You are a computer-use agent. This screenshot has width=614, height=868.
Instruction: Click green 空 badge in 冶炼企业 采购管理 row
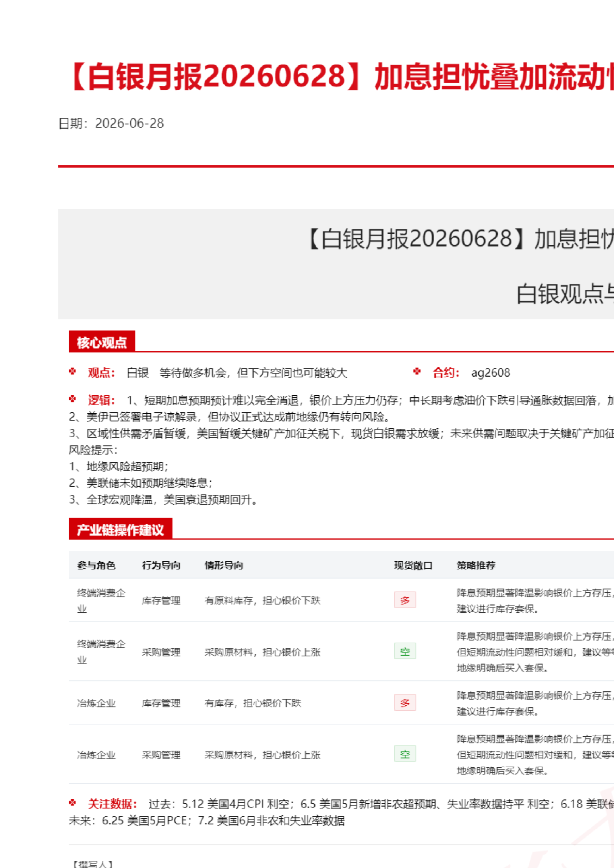(x=405, y=754)
